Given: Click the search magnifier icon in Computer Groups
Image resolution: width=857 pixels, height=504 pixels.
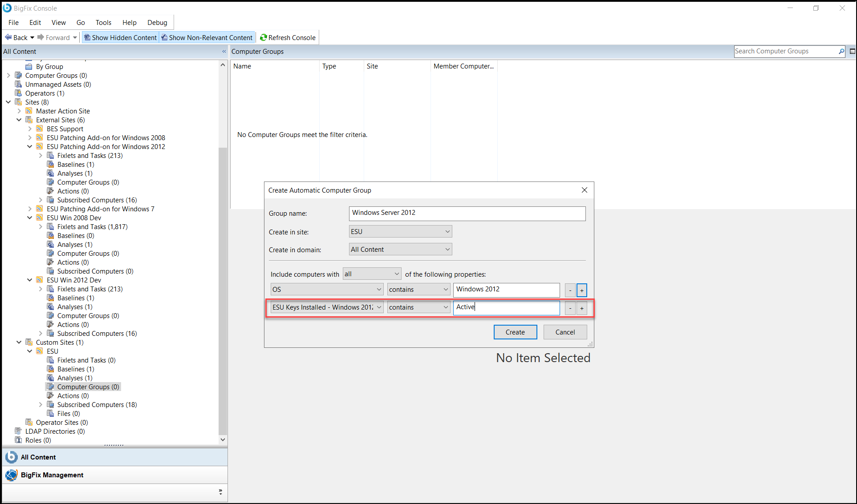Looking at the screenshot, I should pyautogui.click(x=841, y=52).
